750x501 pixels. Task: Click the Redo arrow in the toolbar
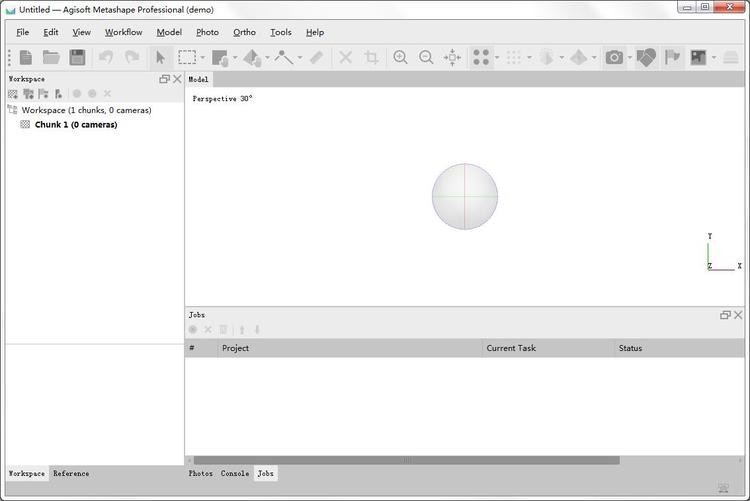point(132,57)
